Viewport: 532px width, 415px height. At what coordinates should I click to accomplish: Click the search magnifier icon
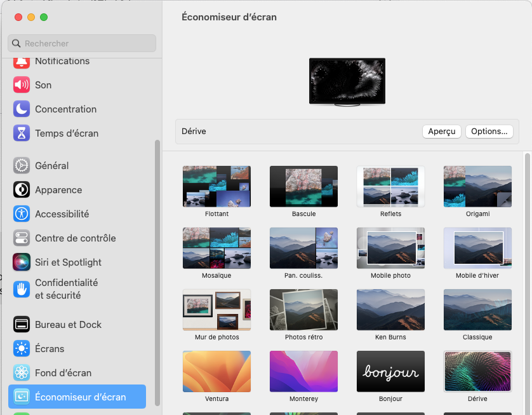[x=16, y=43]
